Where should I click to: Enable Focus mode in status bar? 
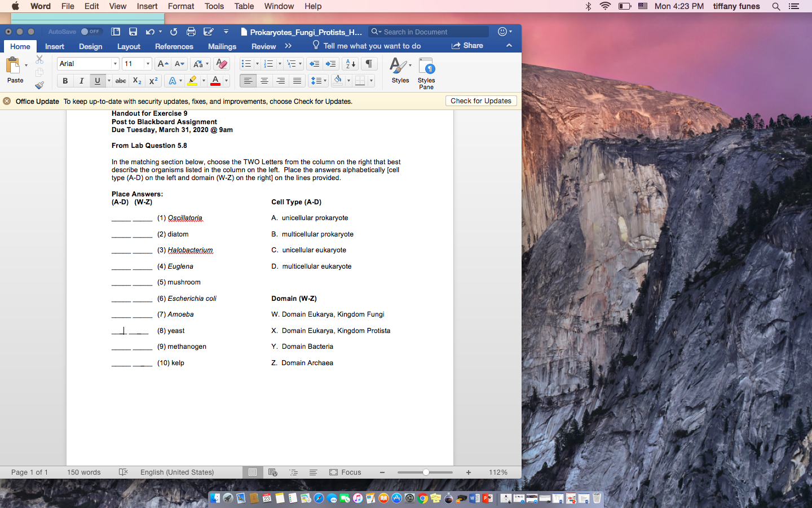pos(345,472)
